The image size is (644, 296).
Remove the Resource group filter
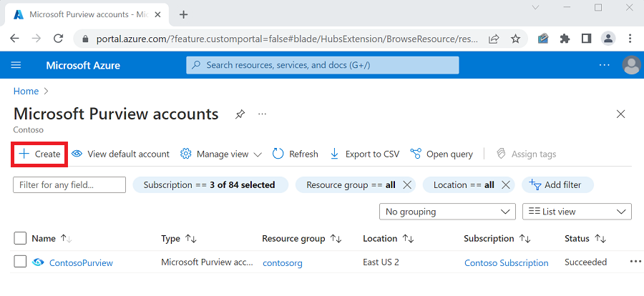(x=407, y=185)
